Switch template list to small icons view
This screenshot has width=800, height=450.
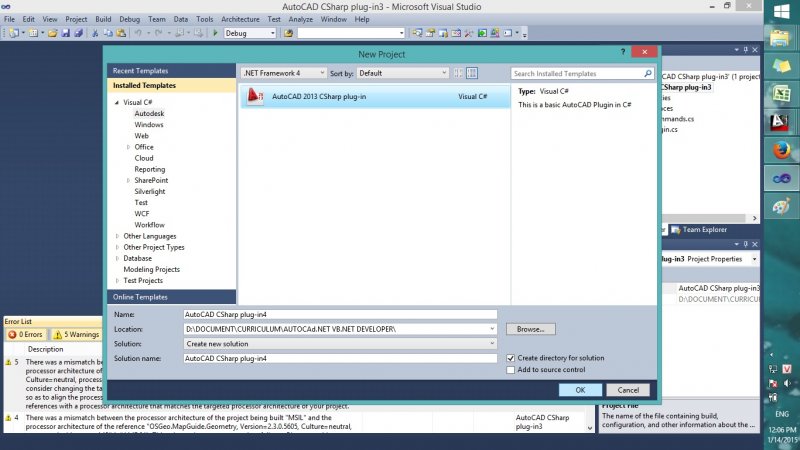458,73
